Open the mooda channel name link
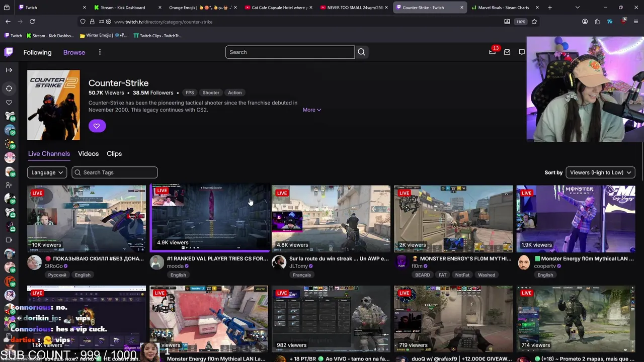This screenshot has width=644, height=362. [x=175, y=266]
